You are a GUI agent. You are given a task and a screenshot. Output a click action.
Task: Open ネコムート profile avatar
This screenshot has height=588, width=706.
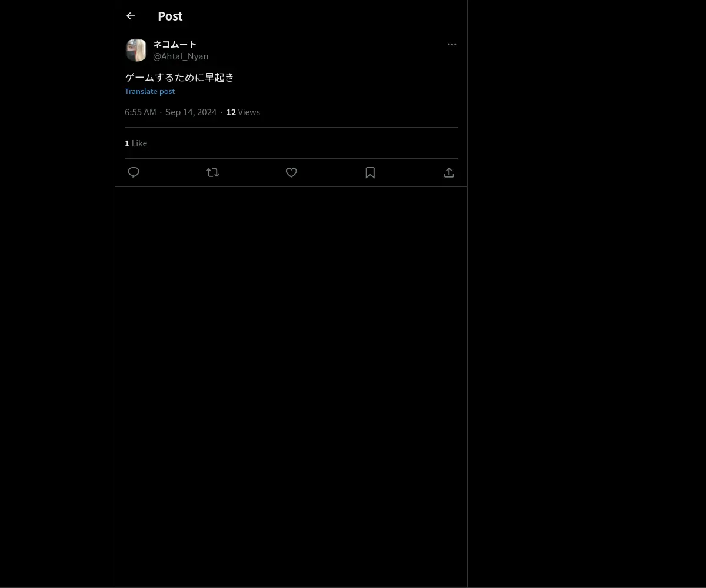click(136, 50)
